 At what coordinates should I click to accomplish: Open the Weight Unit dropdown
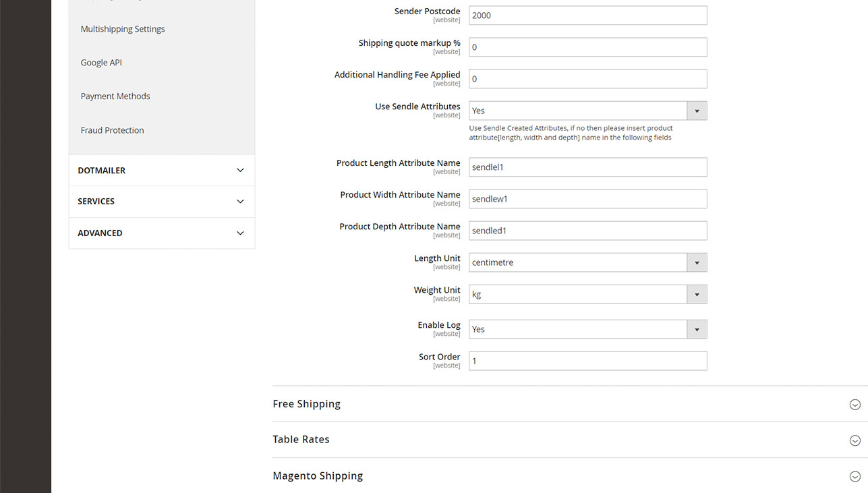coord(587,294)
